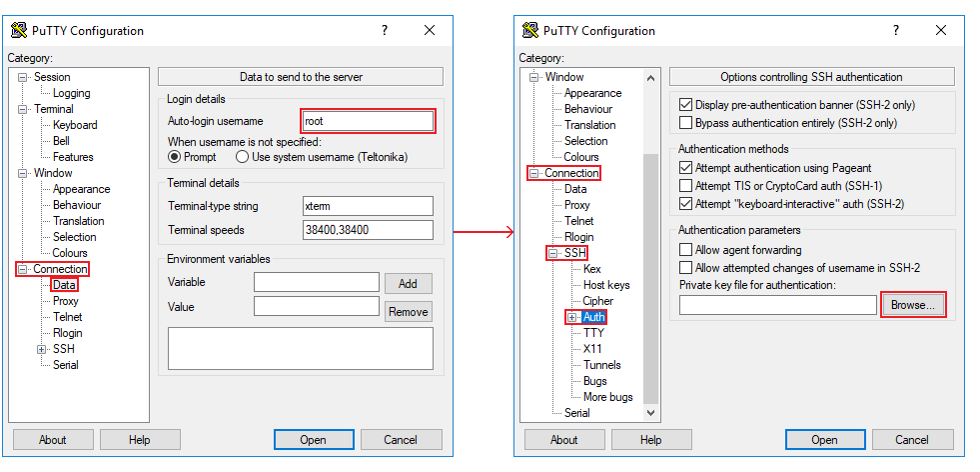Select Tunnels in the SSH category tree
The height and width of the screenshot is (472, 980).
coord(602,365)
